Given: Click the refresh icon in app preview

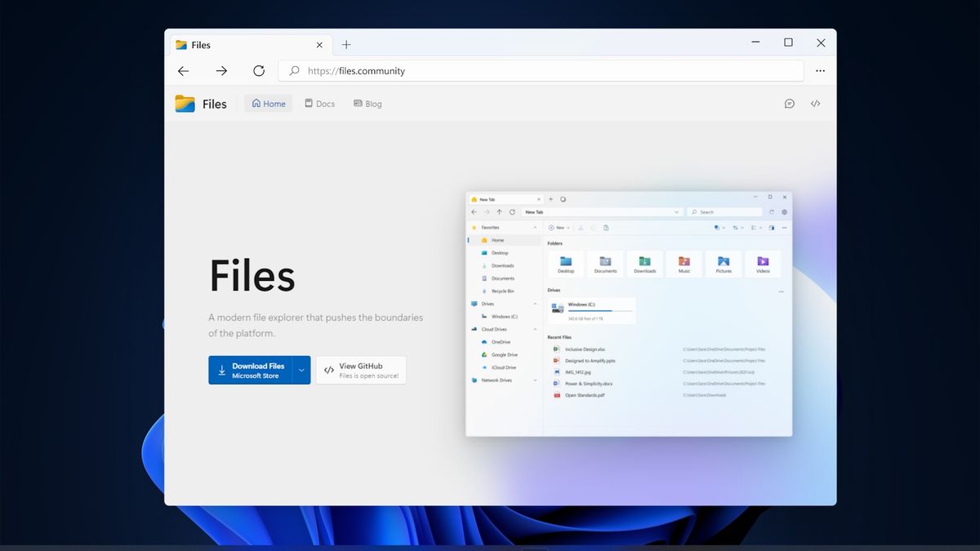Looking at the screenshot, I should (512, 212).
